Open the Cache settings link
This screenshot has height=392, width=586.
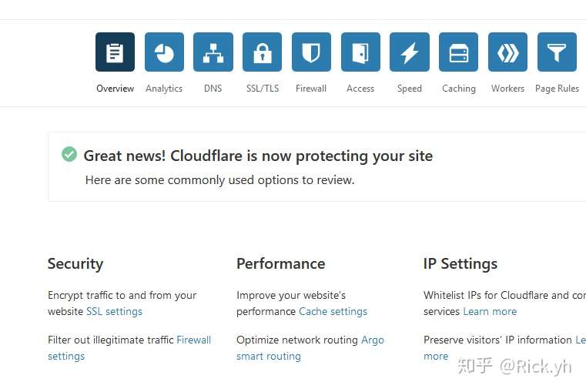(333, 311)
